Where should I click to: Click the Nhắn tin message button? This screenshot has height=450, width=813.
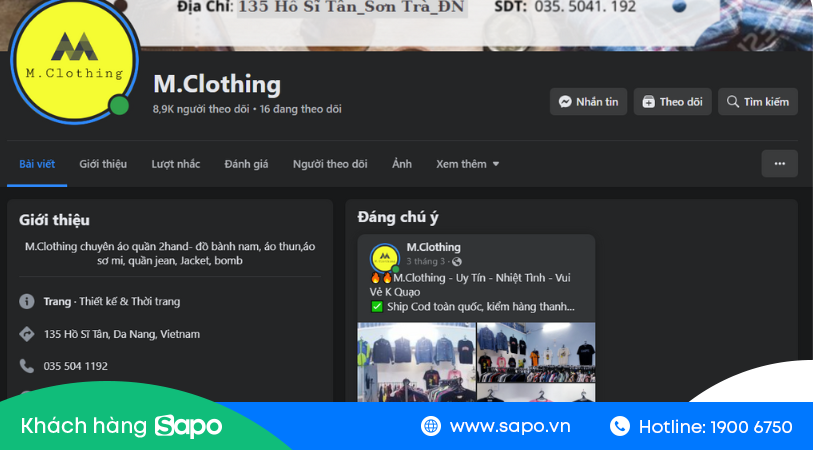pyautogui.click(x=588, y=102)
